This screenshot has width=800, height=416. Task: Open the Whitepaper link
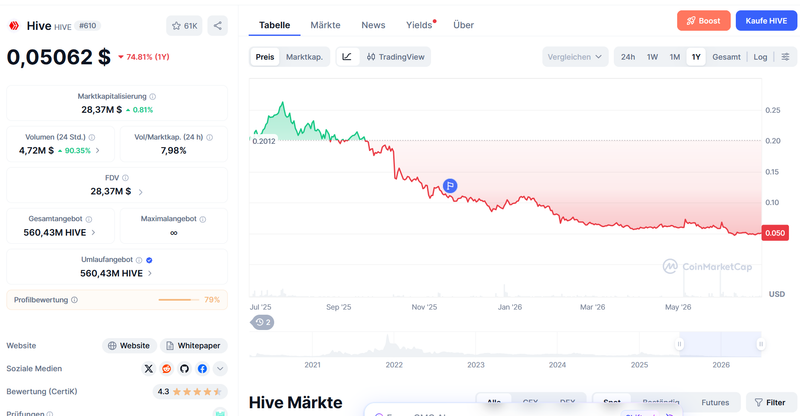point(194,346)
